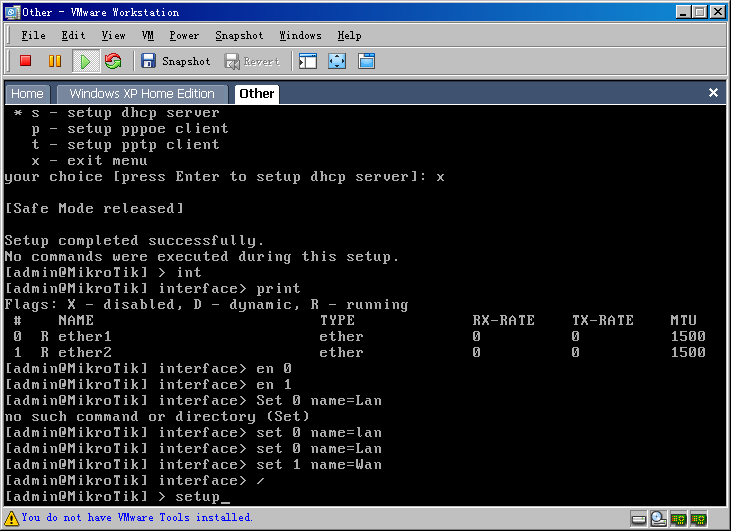Click the 'setup pptp client' menu line
This screenshot has height=531, width=731.
click(125, 145)
